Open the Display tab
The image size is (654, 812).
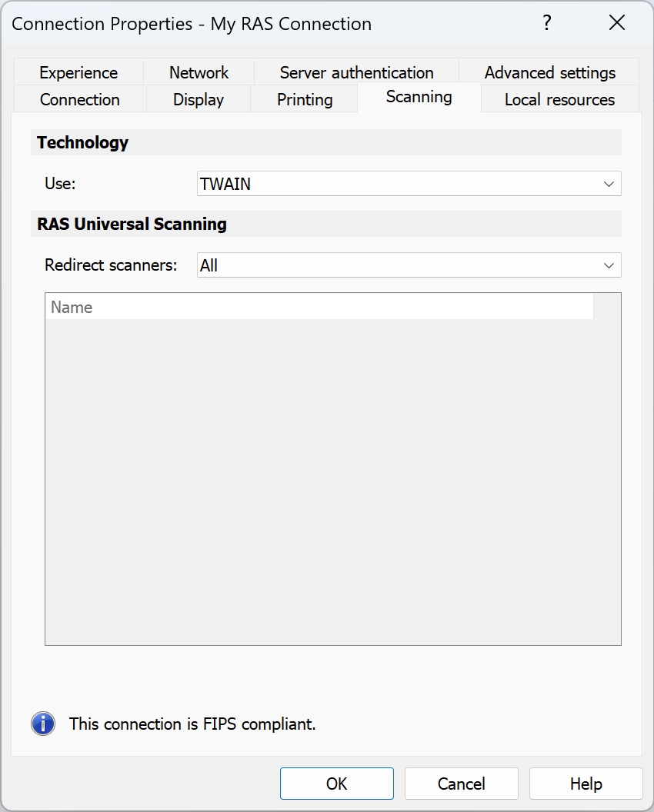[198, 99]
